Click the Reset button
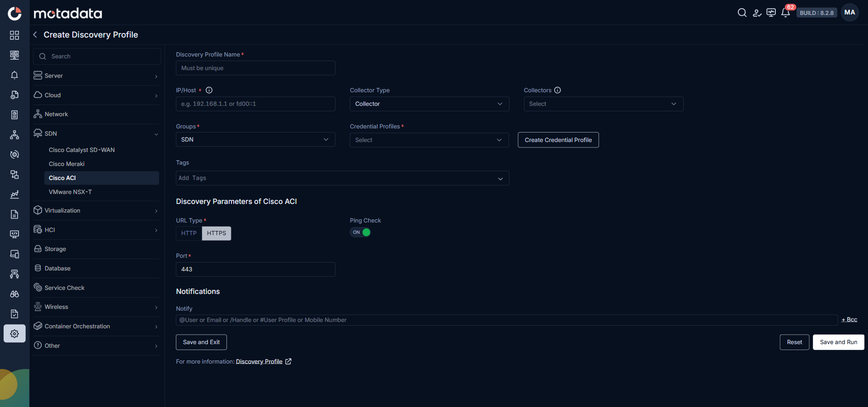The width and height of the screenshot is (868, 407). [x=794, y=342]
